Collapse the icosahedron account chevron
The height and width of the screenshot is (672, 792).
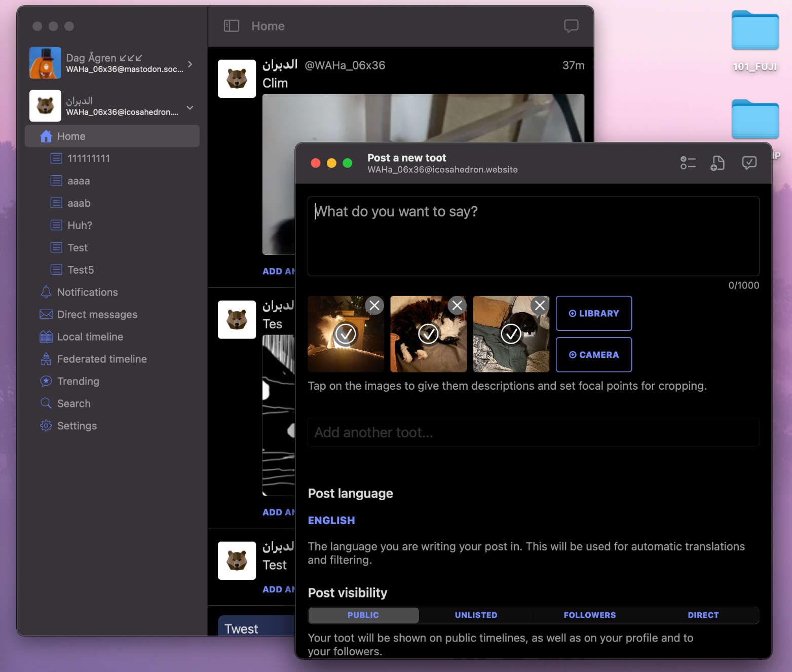click(x=190, y=107)
